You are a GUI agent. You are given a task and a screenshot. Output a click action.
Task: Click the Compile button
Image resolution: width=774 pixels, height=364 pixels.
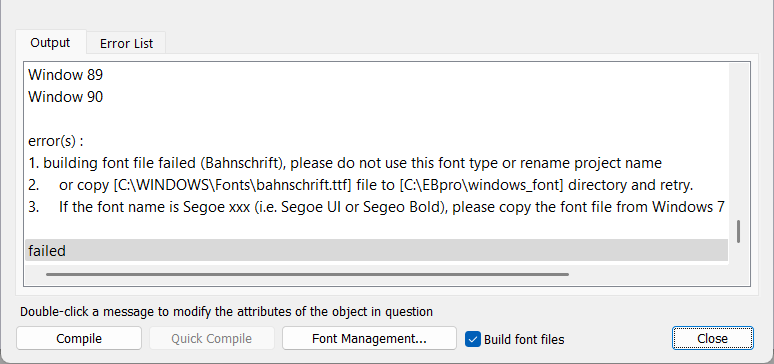pos(79,338)
